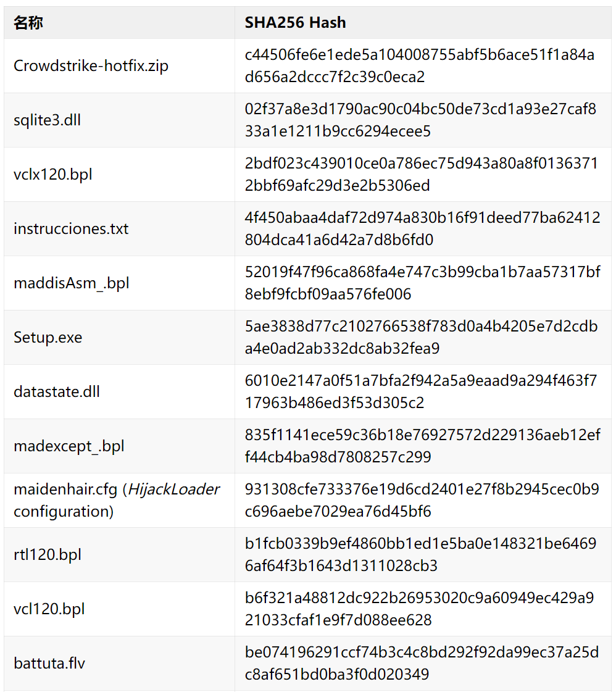Click the madexcept_.bpl name cell

tap(69, 446)
